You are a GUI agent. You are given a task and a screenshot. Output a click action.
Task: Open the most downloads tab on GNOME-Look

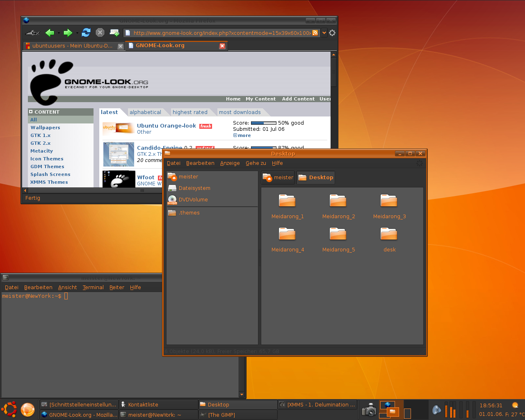click(240, 112)
